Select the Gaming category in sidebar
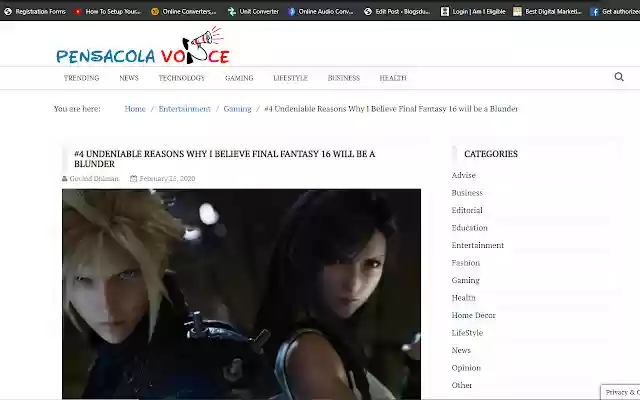Screen dimensions: 640x400 (x=466, y=280)
